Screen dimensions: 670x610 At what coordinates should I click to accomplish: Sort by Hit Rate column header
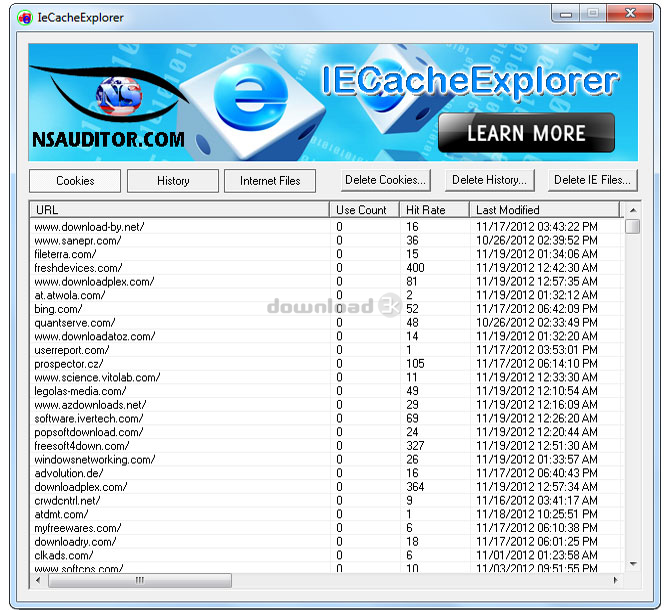point(435,210)
